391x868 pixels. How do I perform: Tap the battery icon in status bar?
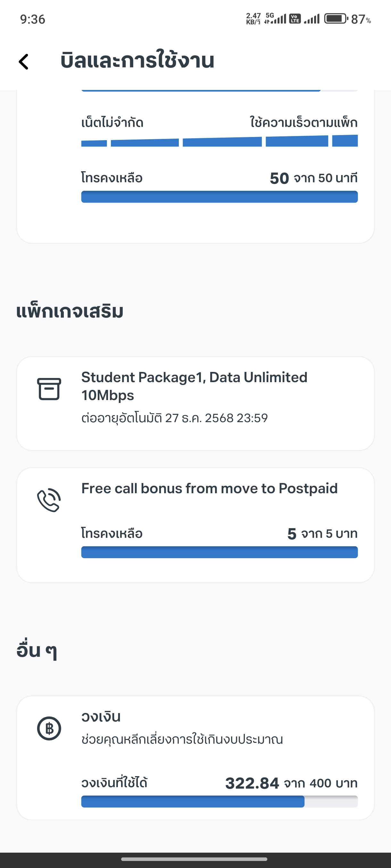pos(336,19)
